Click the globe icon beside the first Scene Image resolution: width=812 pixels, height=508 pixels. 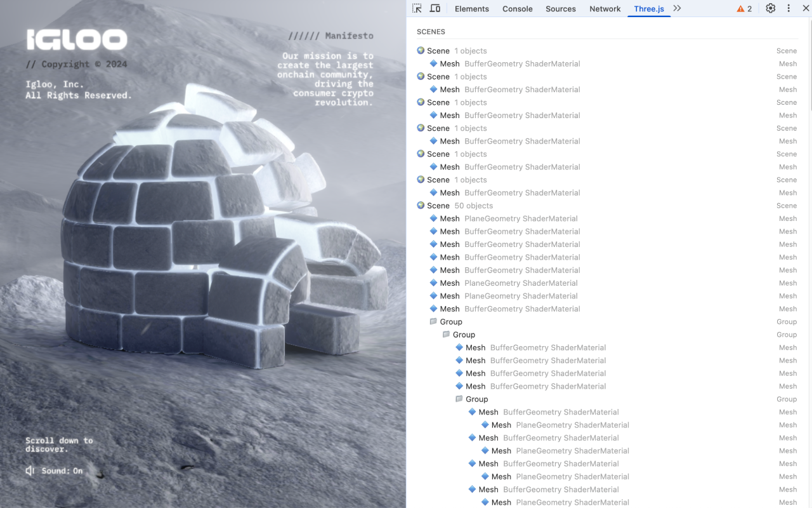(x=421, y=50)
